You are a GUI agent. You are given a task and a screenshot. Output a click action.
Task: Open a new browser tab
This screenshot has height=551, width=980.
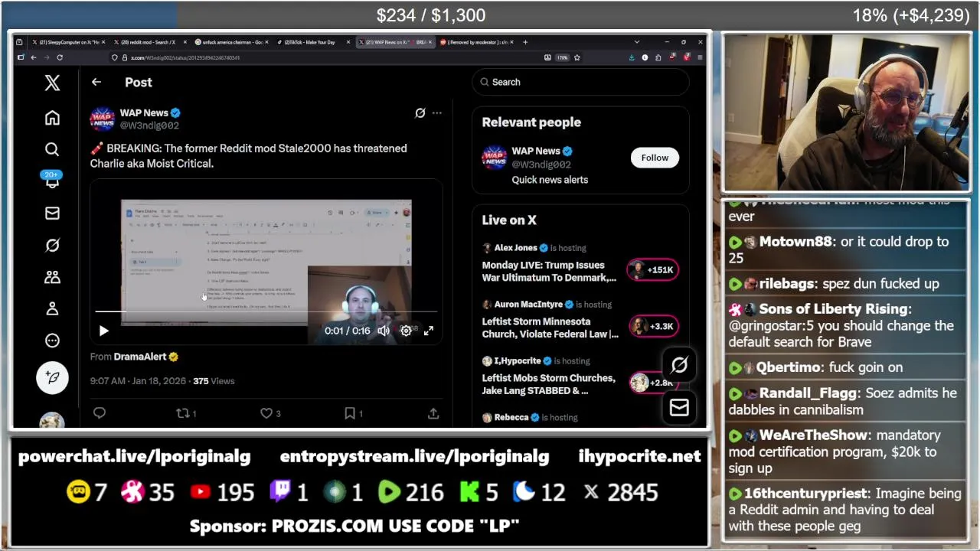point(525,42)
